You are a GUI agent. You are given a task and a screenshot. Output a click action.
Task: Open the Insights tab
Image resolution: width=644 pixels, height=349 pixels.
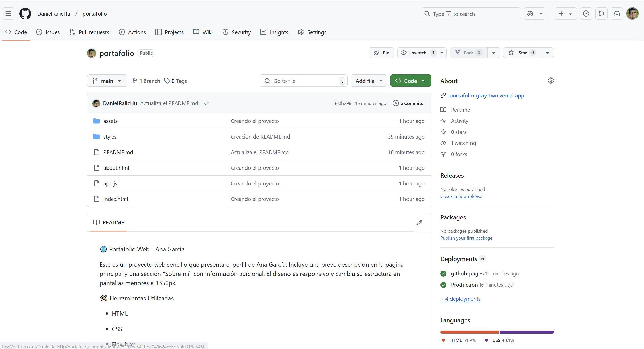click(x=274, y=32)
